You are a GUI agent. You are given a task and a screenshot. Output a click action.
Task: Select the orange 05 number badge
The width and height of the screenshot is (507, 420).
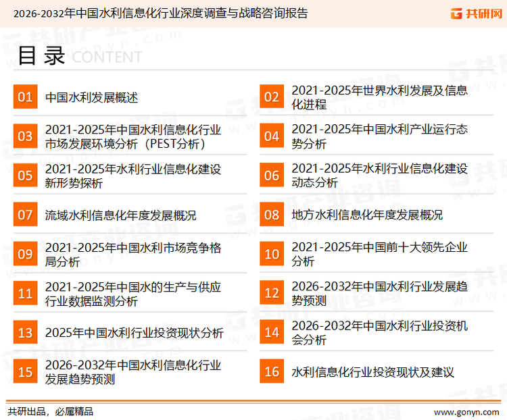(x=25, y=176)
